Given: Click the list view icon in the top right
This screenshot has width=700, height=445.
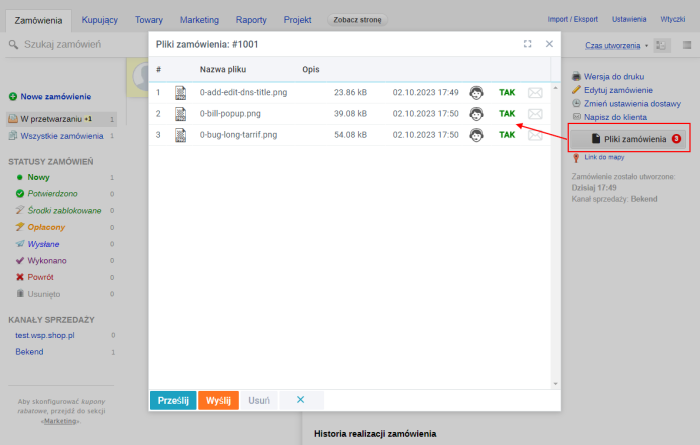Looking at the screenshot, I should tap(687, 45).
